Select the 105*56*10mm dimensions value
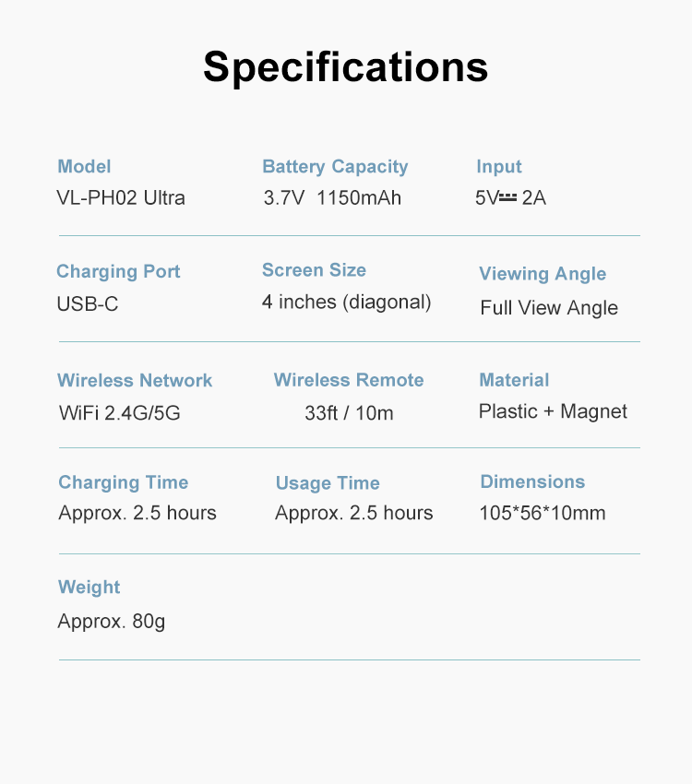 [542, 513]
